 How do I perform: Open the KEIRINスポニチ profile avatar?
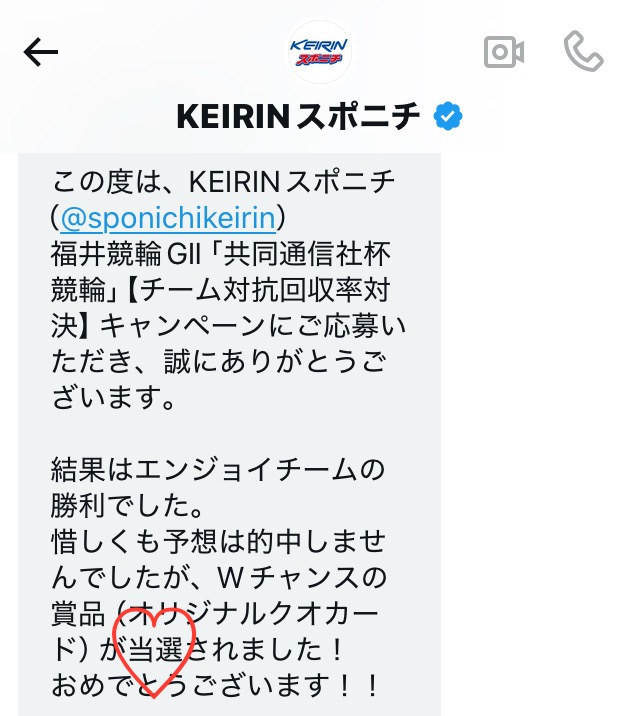click(x=319, y=52)
